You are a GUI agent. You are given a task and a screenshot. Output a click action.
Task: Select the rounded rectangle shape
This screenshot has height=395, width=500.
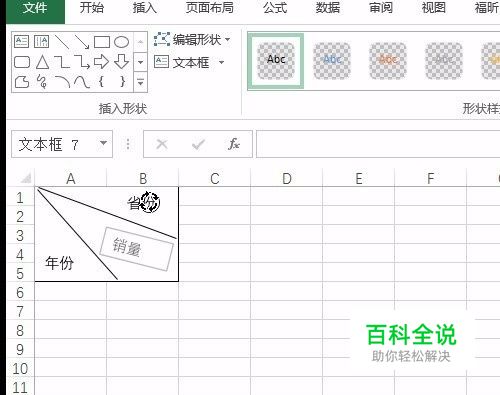pos(22,62)
